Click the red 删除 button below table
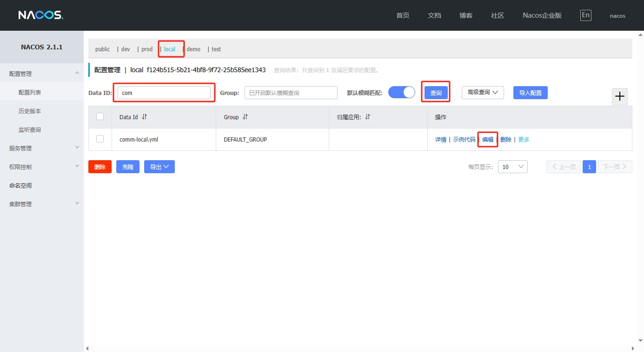 (x=100, y=167)
